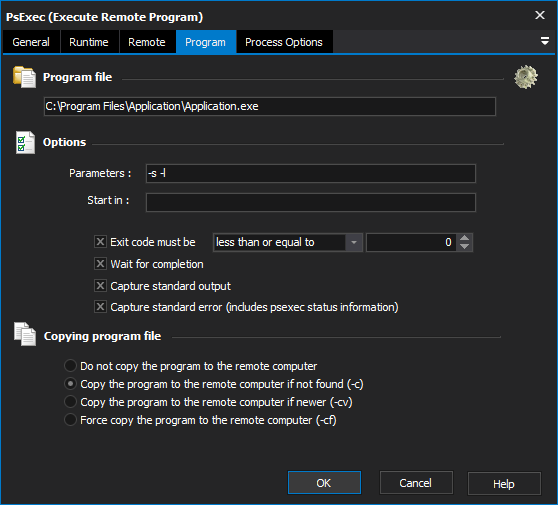Open the tab list menu icon

(544, 41)
